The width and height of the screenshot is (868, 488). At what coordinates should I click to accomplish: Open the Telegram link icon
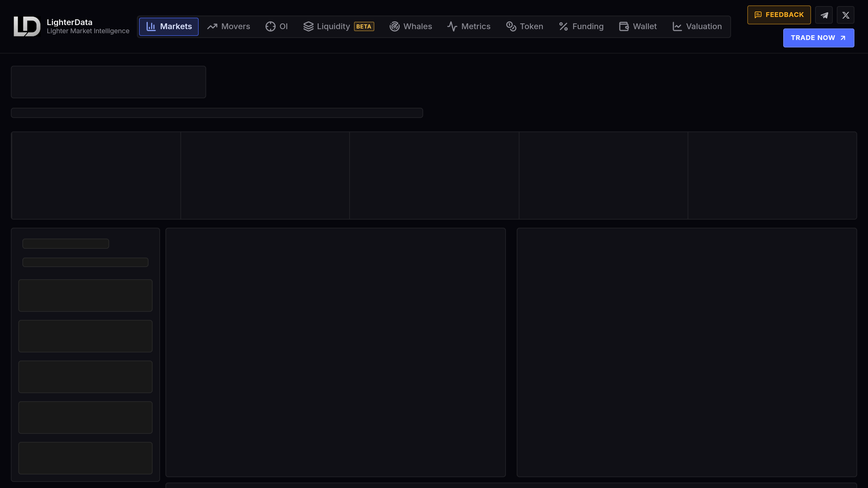point(824,15)
